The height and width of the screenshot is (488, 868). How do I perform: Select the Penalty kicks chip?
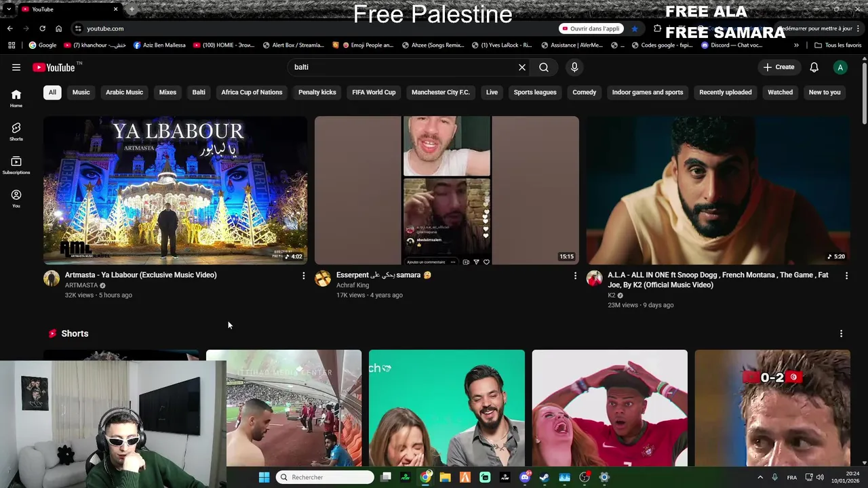[x=317, y=92]
